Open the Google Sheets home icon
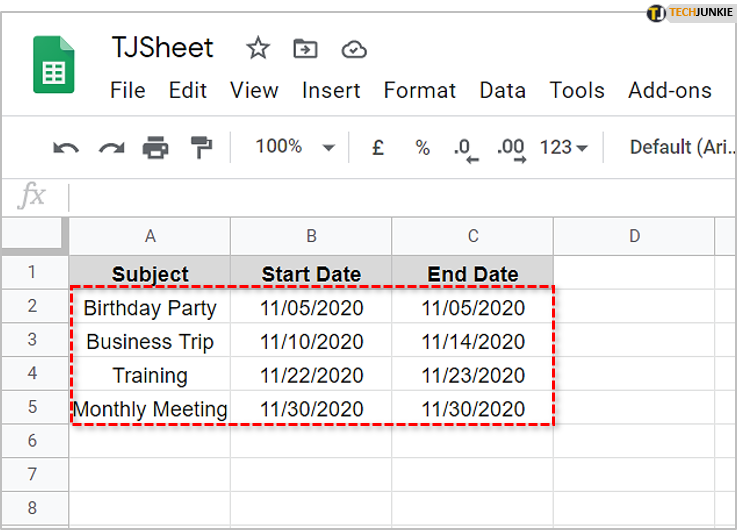Screen dimensions: 741x530 click(54, 65)
